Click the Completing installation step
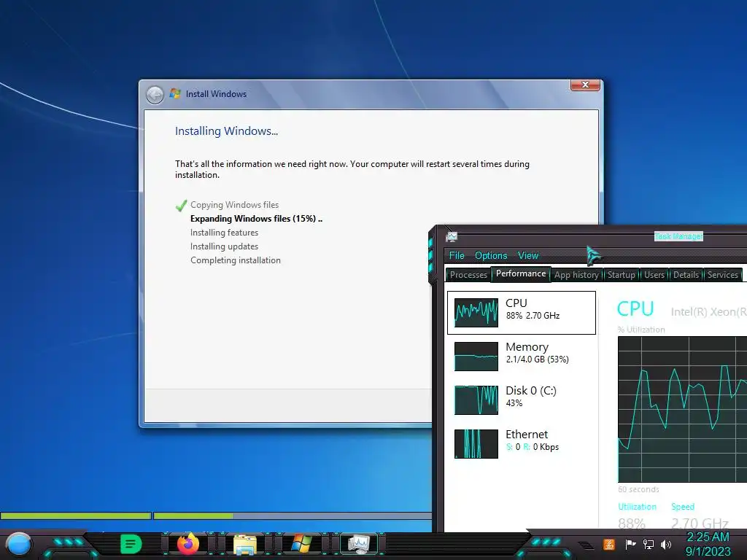 [x=236, y=260]
